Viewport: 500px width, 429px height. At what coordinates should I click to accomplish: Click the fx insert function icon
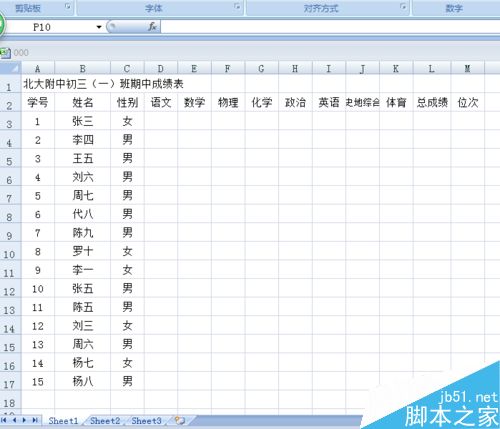152,26
